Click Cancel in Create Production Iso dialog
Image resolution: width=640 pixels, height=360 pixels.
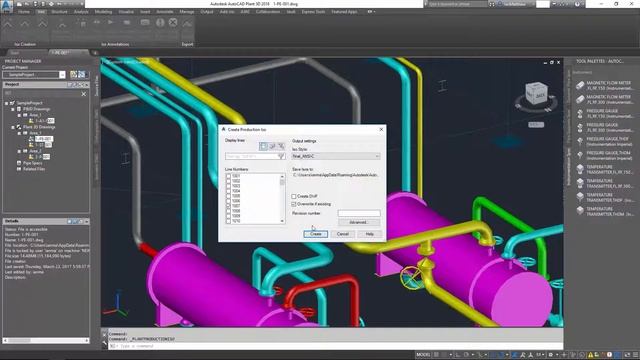coord(342,234)
